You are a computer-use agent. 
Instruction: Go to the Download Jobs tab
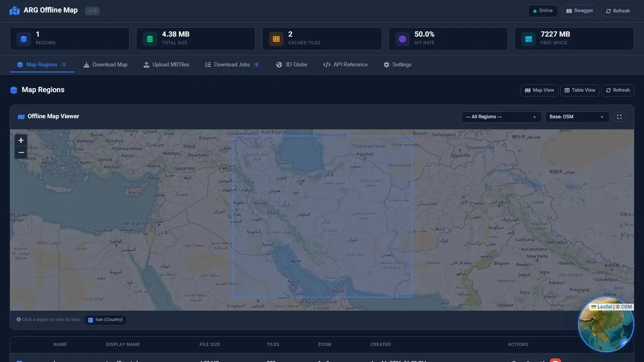coord(232,65)
